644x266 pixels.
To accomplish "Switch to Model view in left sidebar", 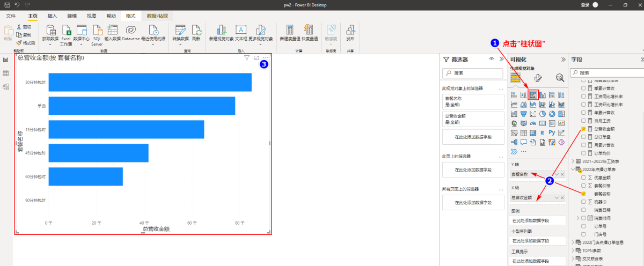I will [x=6, y=87].
